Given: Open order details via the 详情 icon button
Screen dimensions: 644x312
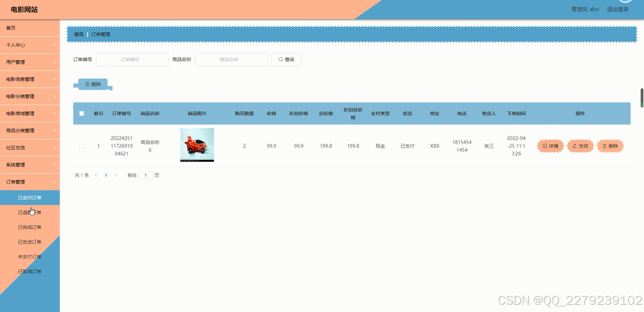Looking at the screenshot, I should 546,146.
